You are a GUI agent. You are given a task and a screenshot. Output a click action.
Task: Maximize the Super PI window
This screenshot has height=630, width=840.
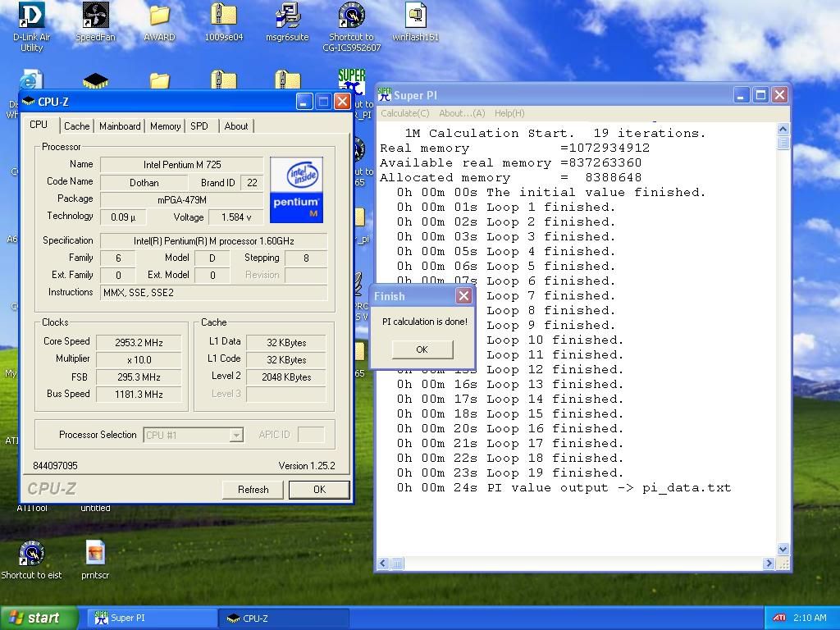pyautogui.click(x=760, y=95)
